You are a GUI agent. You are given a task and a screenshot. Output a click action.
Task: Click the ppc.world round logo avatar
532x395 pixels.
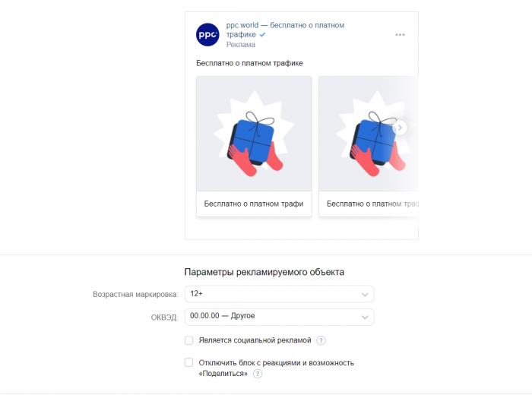click(207, 35)
